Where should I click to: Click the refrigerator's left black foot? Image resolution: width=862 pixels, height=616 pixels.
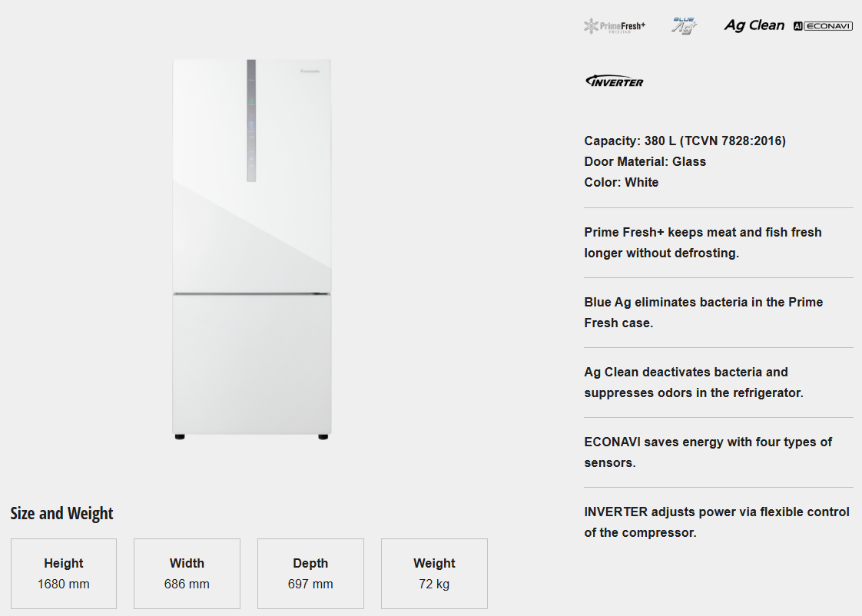pos(180,437)
